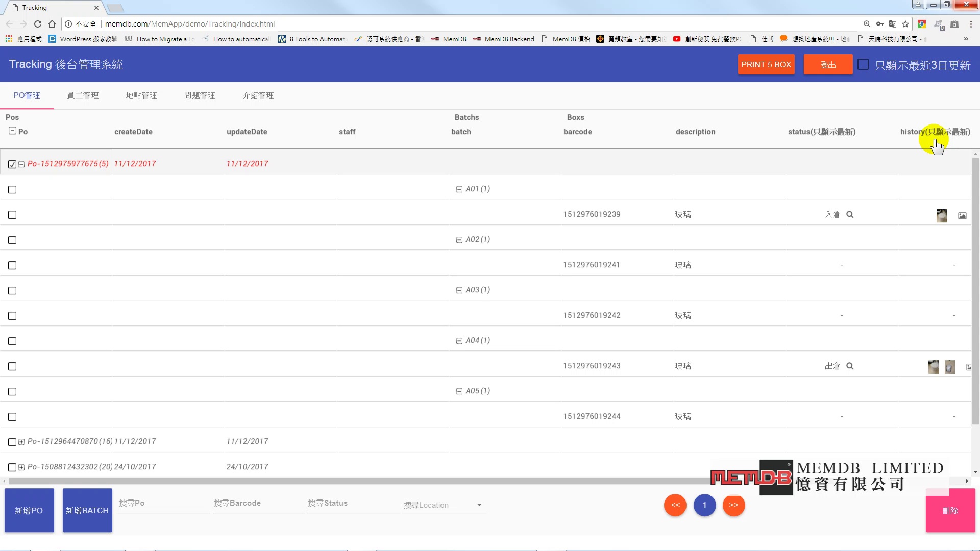Open the 搜尋Location dropdown
The height and width of the screenshot is (551, 980).
point(443,505)
